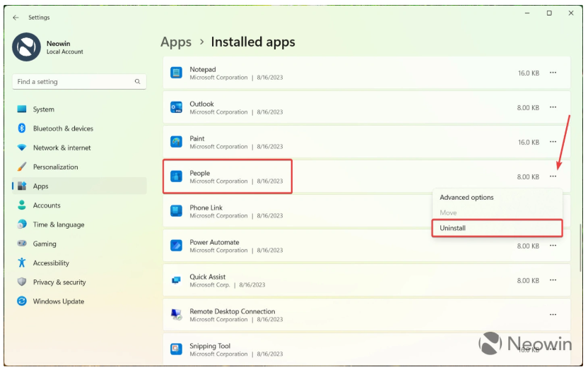
Task: Open Accounts settings
Action: 79,205
